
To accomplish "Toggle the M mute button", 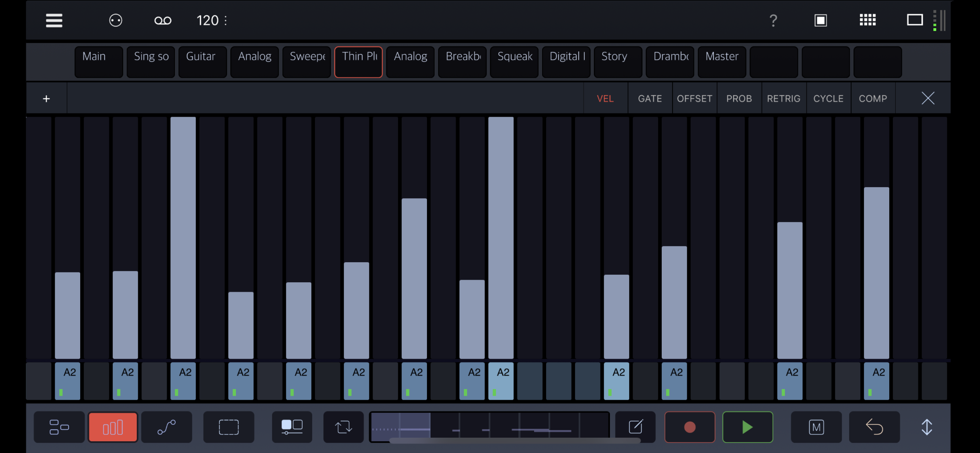I will [816, 427].
